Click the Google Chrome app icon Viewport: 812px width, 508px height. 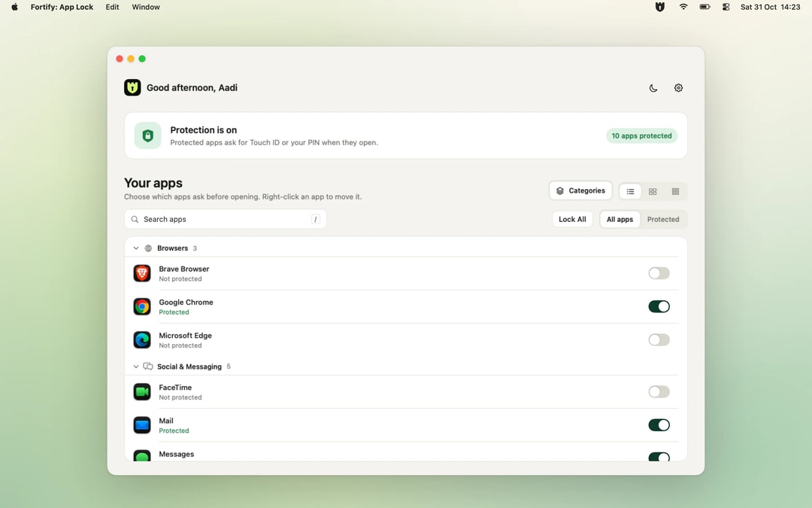[x=142, y=306]
